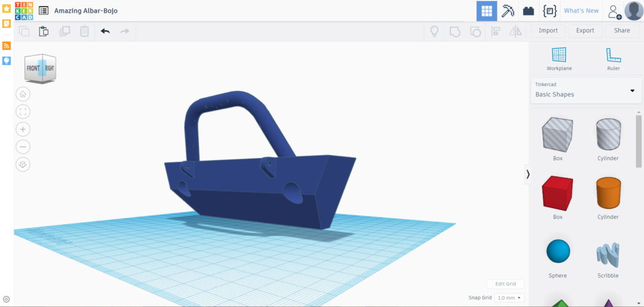Viewport: 644px width, 307px height.
Task: Select the blue Sphere shape
Action: coord(558,251)
